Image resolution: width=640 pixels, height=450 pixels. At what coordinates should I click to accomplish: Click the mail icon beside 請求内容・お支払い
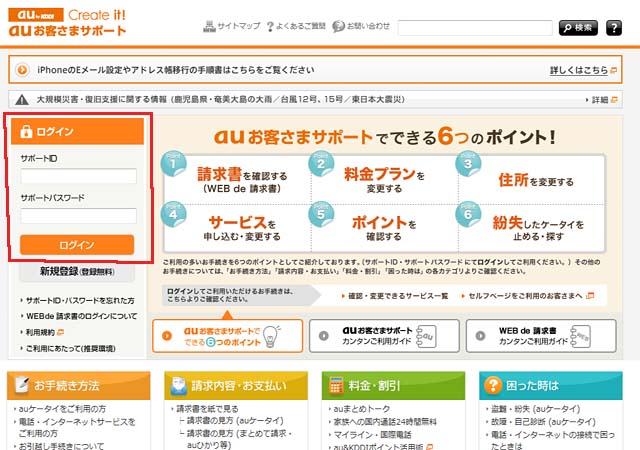[x=178, y=386]
